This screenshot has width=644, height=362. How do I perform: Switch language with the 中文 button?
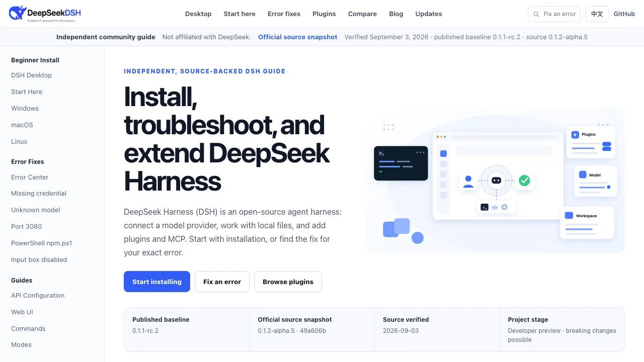pyautogui.click(x=597, y=14)
